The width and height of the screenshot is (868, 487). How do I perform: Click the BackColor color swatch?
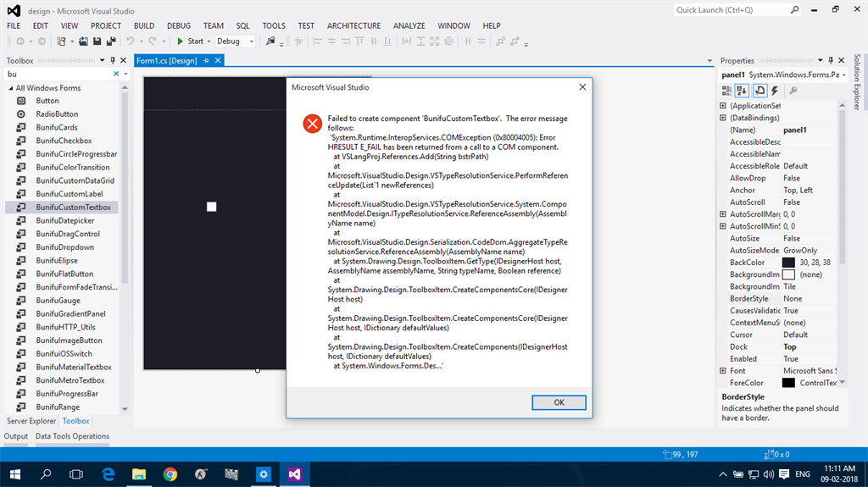pyautogui.click(x=788, y=263)
